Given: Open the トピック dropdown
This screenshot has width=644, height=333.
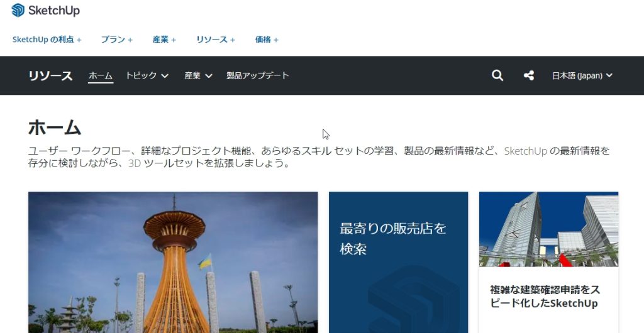Looking at the screenshot, I should coord(147,75).
